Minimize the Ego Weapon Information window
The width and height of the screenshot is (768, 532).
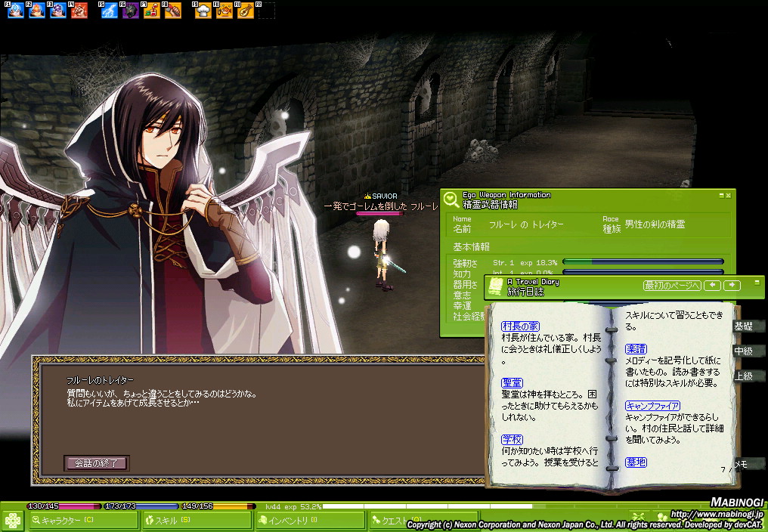click(721, 196)
